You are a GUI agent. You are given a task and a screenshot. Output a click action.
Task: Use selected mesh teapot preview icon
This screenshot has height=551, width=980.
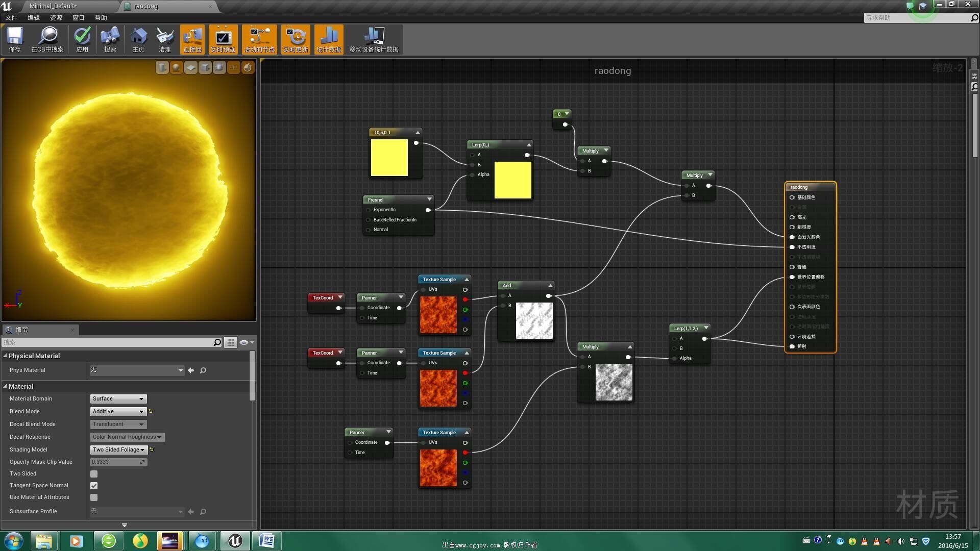pos(219,67)
